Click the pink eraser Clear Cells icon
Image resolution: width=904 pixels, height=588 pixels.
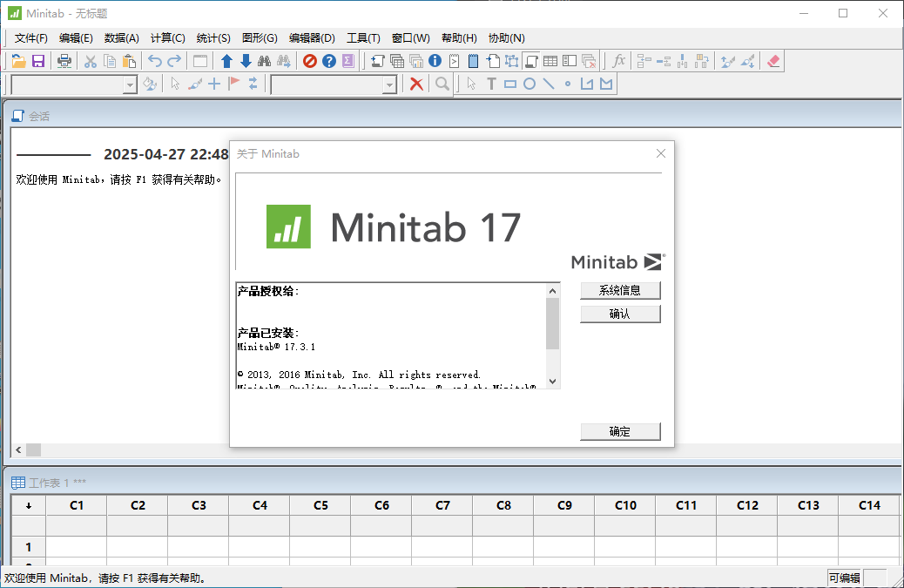(x=773, y=61)
